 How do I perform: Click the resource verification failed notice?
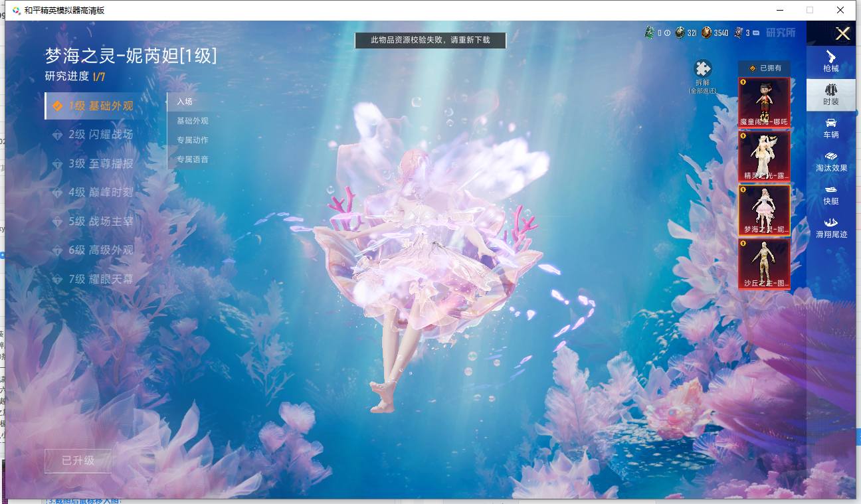pyautogui.click(x=430, y=41)
